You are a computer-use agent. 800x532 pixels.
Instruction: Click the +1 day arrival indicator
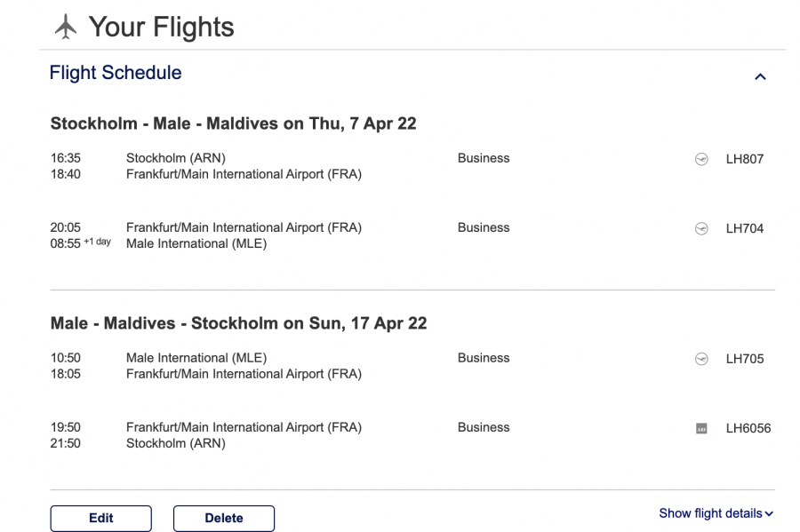click(98, 242)
